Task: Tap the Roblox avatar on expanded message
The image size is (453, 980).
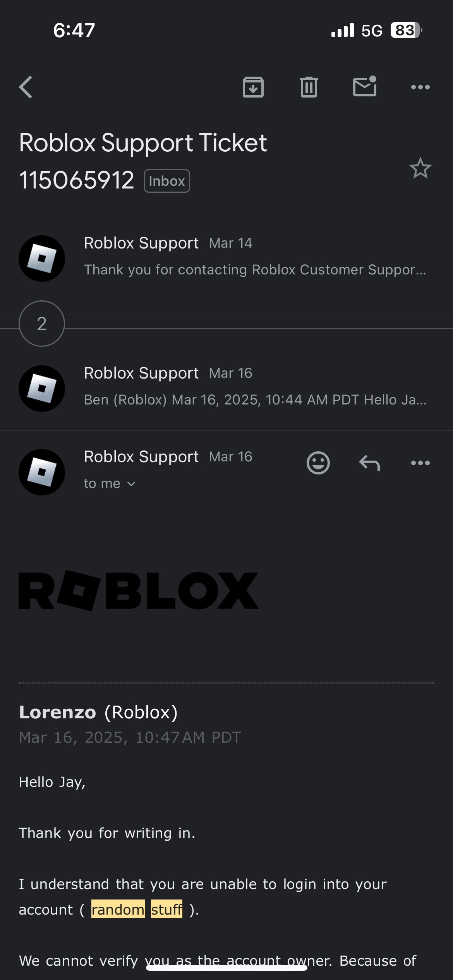Action: [42, 472]
